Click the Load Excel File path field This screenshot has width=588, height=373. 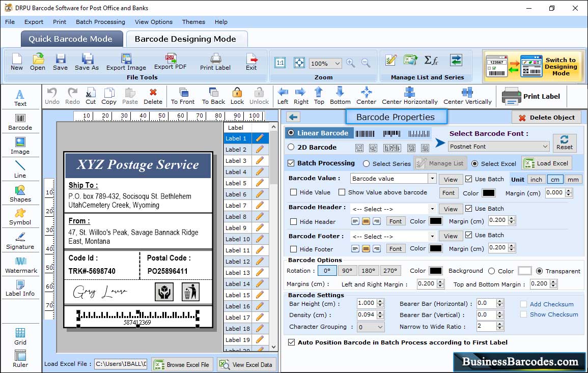coord(120,364)
